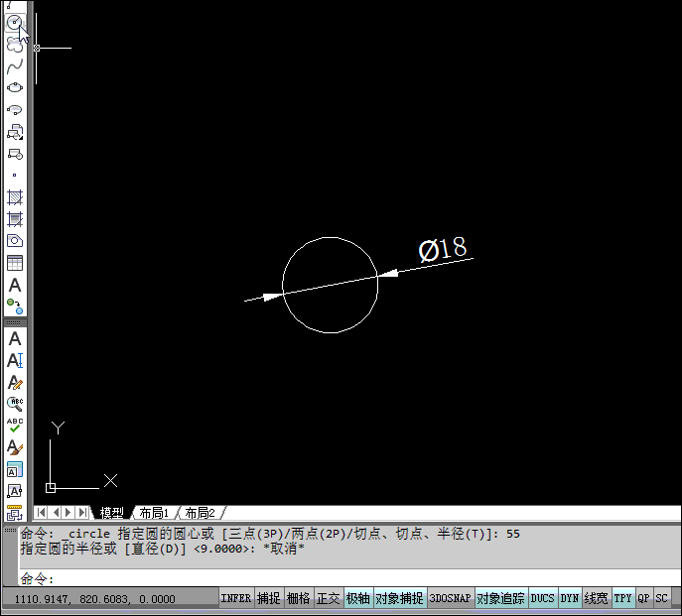Select the Spline curve tool
This screenshot has width=682, height=616.
pos(15,66)
